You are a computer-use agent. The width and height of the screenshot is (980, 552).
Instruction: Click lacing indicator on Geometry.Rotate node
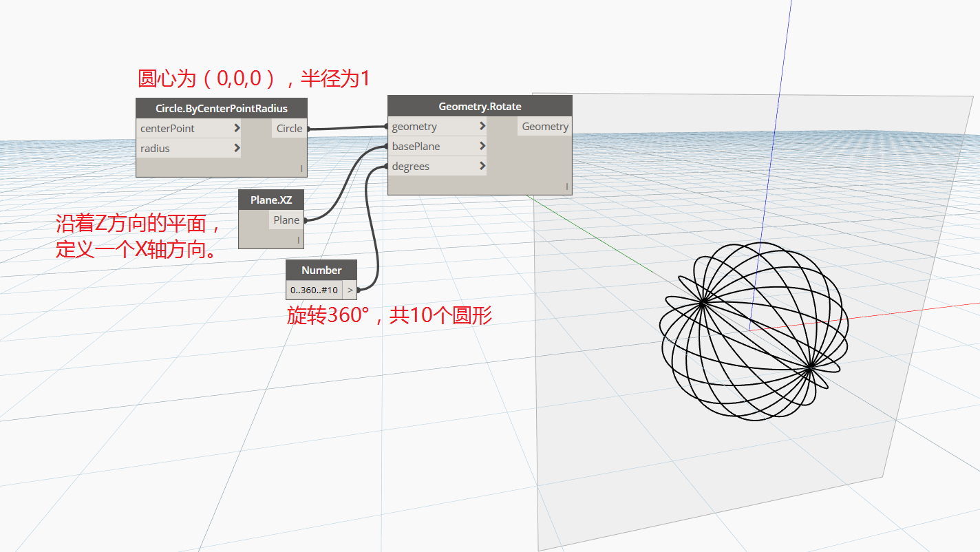tap(566, 187)
